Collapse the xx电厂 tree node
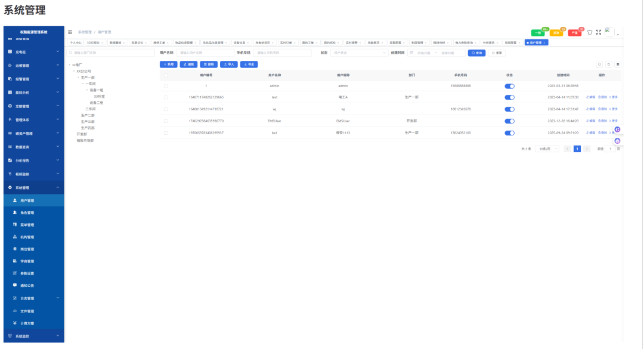This screenshot has height=349, width=644. [x=69, y=65]
